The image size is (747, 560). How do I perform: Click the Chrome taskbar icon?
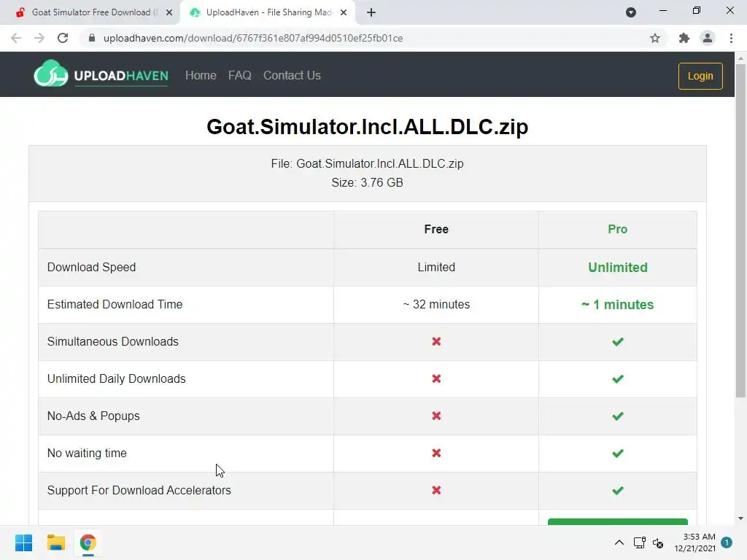click(x=88, y=542)
